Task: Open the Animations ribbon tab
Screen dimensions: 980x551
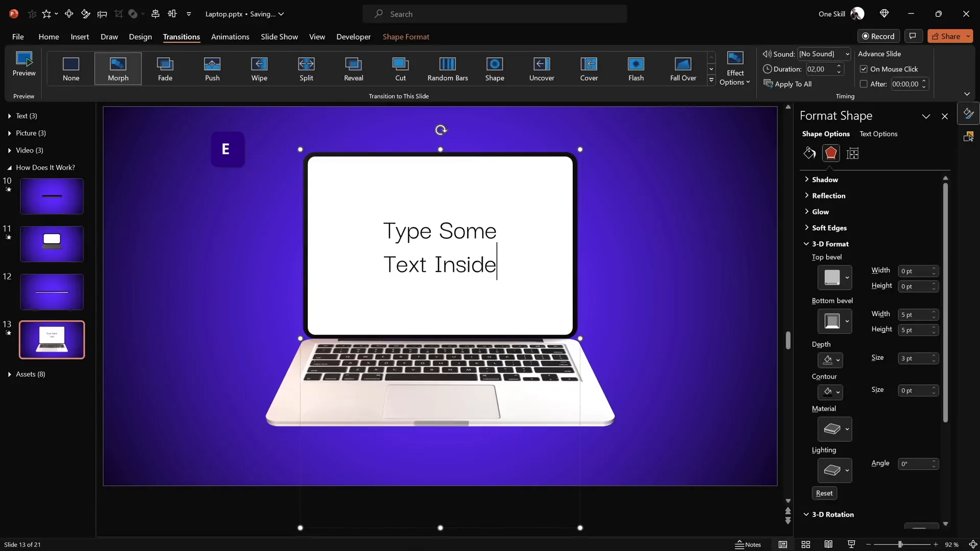Action: click(230, 37)
